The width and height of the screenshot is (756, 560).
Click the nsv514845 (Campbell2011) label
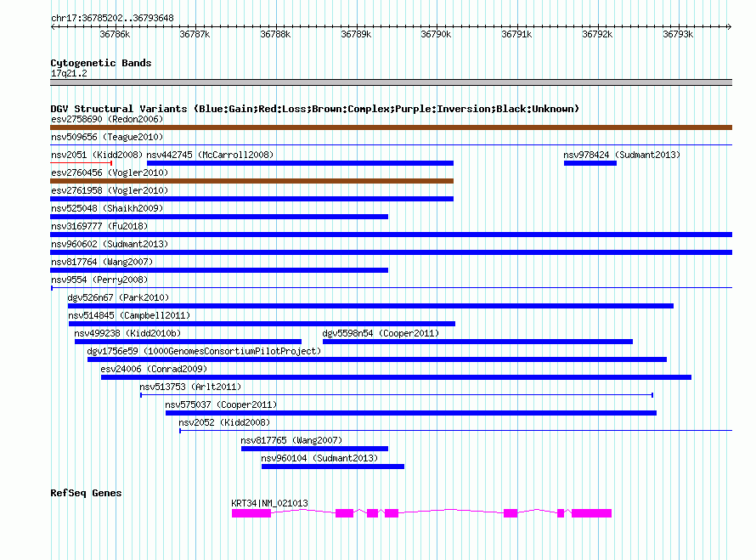tap(129, 315)
